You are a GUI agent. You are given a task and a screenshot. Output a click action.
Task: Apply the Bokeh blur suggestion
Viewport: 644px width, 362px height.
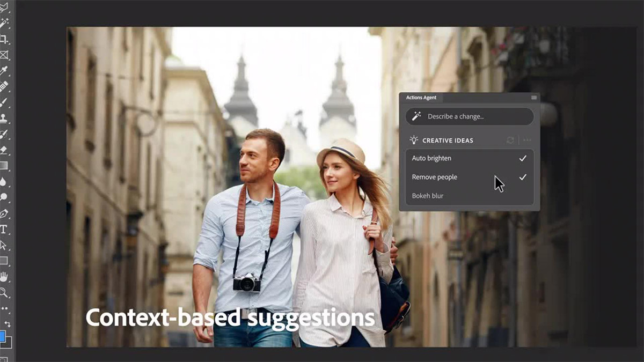pyautogui.click(x=428, y=196)
